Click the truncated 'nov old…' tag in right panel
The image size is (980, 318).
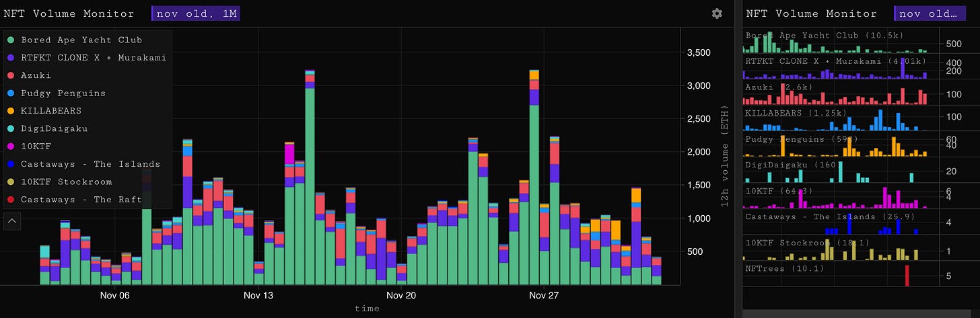pos(930,13)
